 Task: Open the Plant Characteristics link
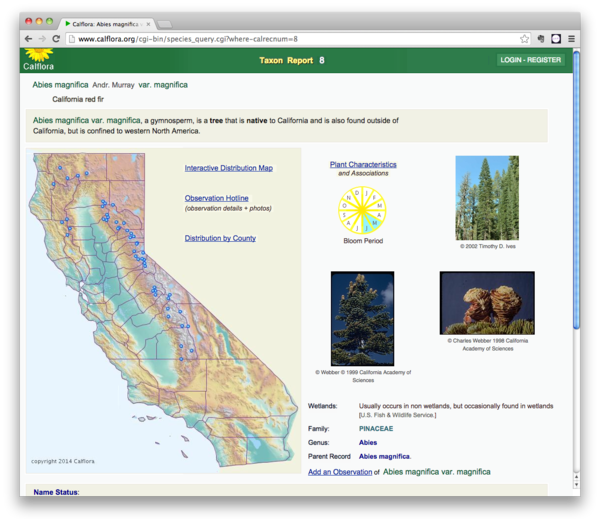pos(363,165)
